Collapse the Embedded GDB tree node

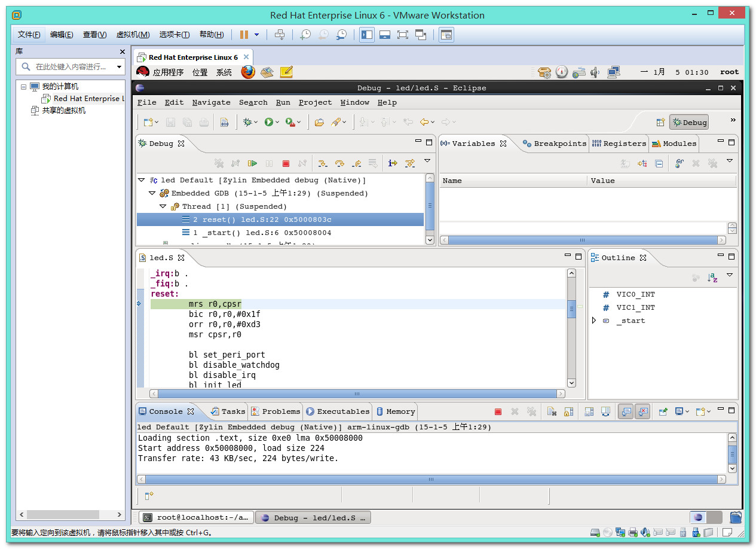152,193
